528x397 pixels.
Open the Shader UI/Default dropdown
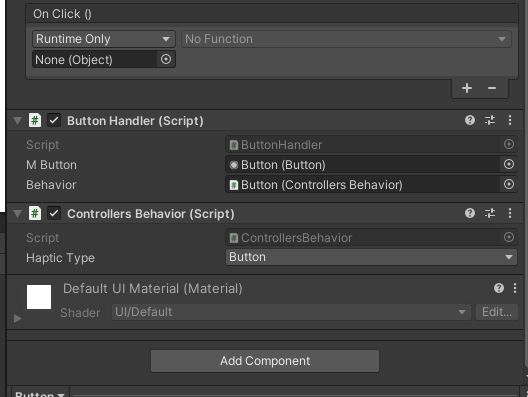(x=291, y=312)
